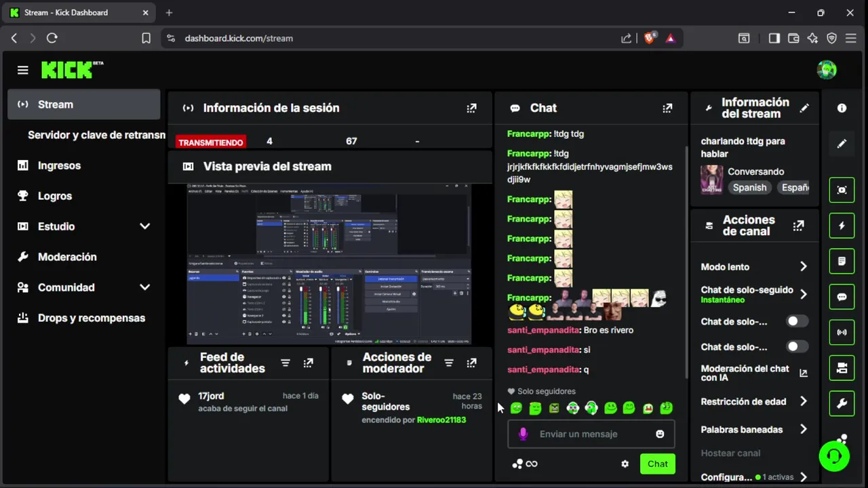Pop out the Acciones de canal panel
868x488 pixels.
[799, 226]
